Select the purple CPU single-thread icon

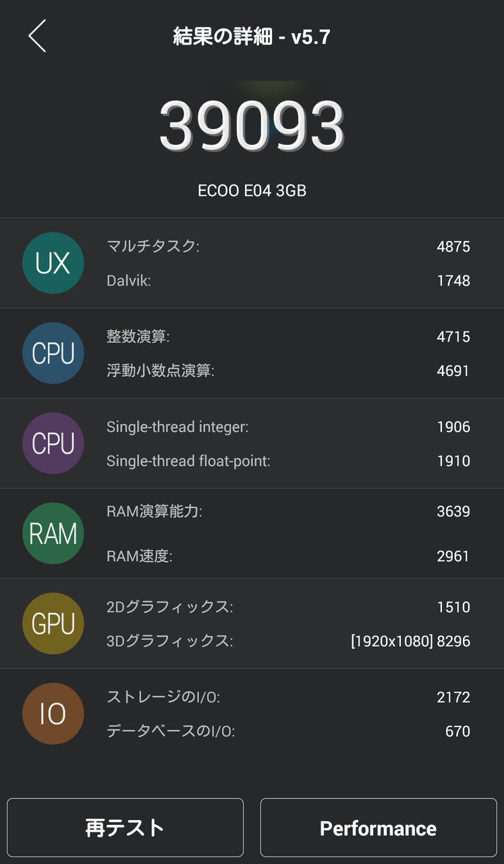coord(53,443)
